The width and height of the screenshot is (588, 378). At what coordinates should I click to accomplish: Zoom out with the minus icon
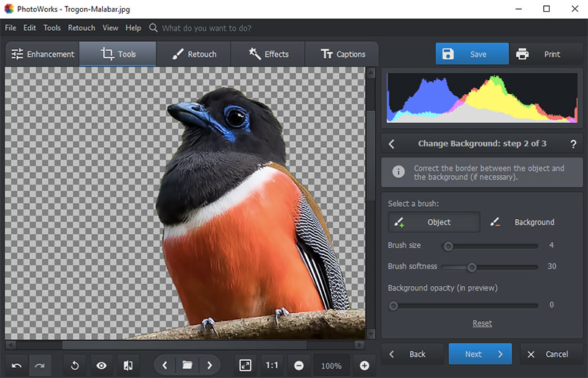coord(299,365)
